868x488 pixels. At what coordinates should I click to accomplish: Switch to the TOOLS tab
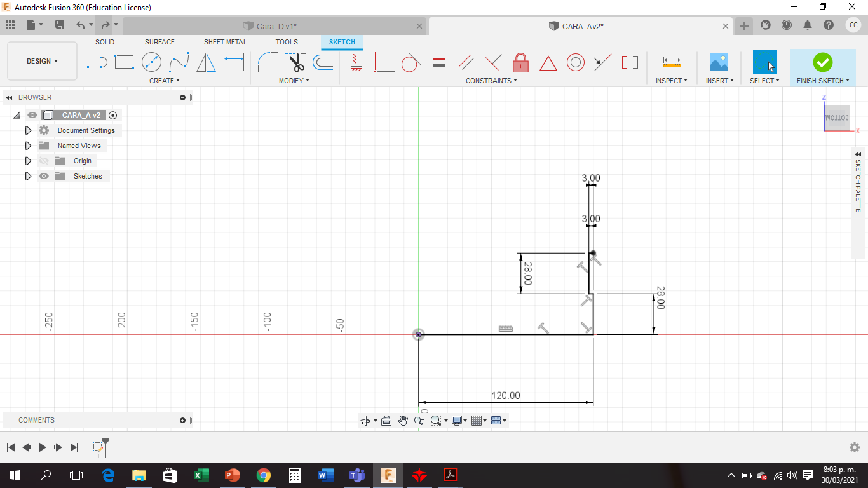pyautogui.click(x=287, y=42)
